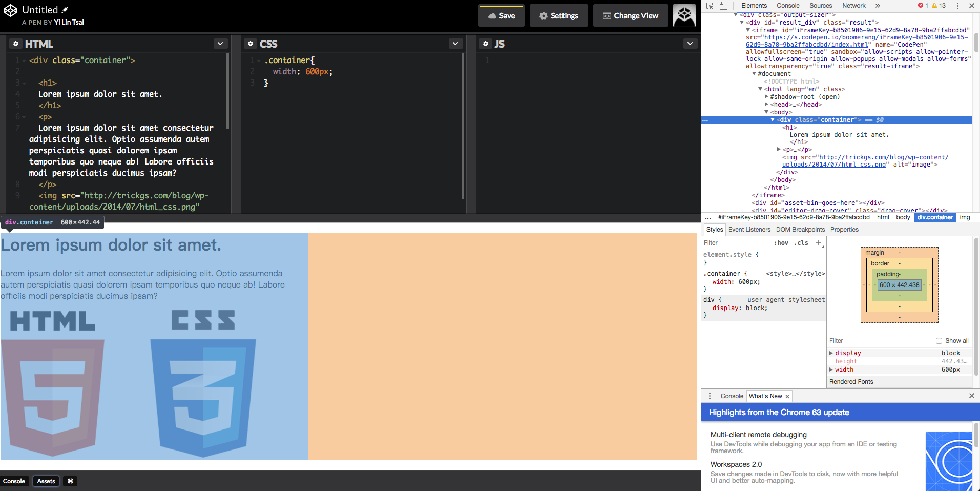Show more DevTools tabs chevron
980x491 pixels.
tap(878, 6)
